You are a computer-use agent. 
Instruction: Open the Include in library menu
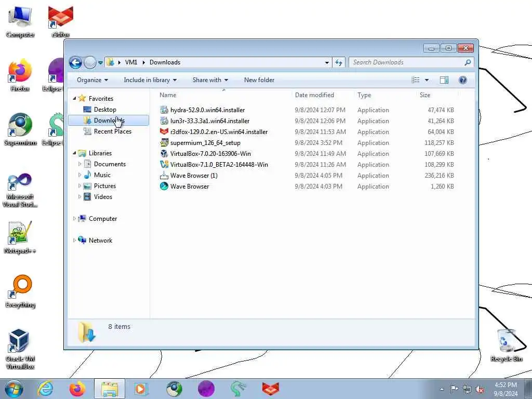click(x=150, y=80)
